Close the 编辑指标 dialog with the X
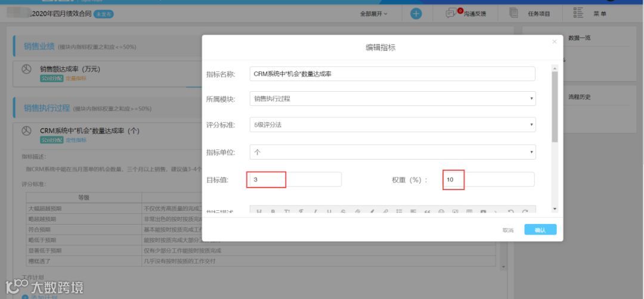644x299 pixels. [555, 42]
